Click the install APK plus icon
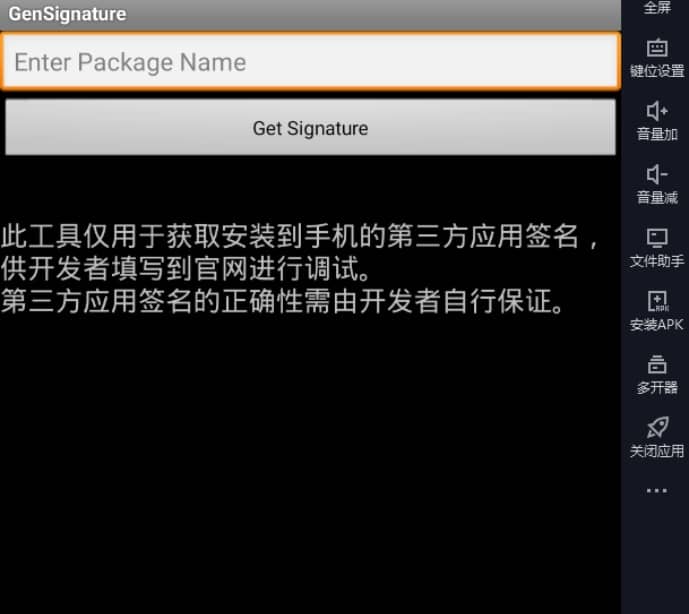The width and height of the screenshot is (689, 614). pyautogui.click(x=657, y=301)
